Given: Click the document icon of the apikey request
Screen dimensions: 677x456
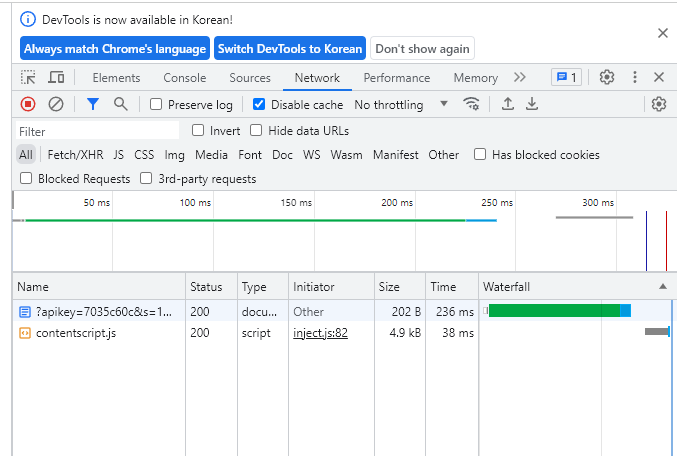Looking at the screenshot, I should pos(25,311).
